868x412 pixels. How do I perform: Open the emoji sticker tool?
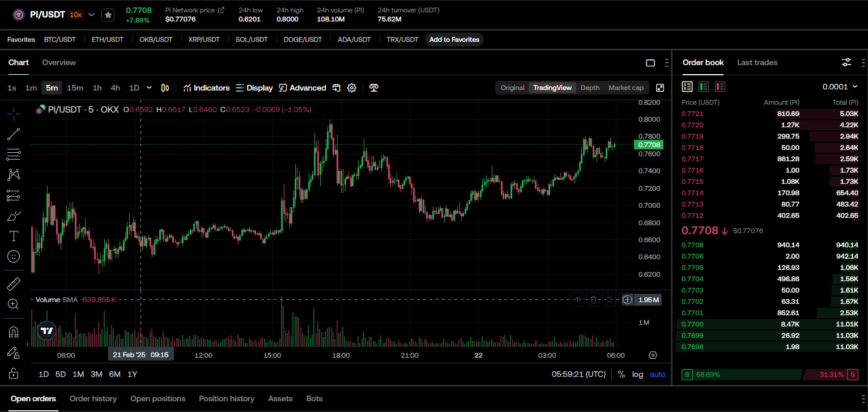[x=14, y=256]
